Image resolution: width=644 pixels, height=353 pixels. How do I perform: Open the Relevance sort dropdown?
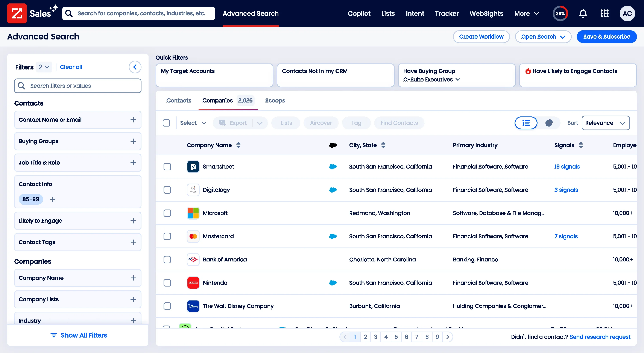(606, 123)
